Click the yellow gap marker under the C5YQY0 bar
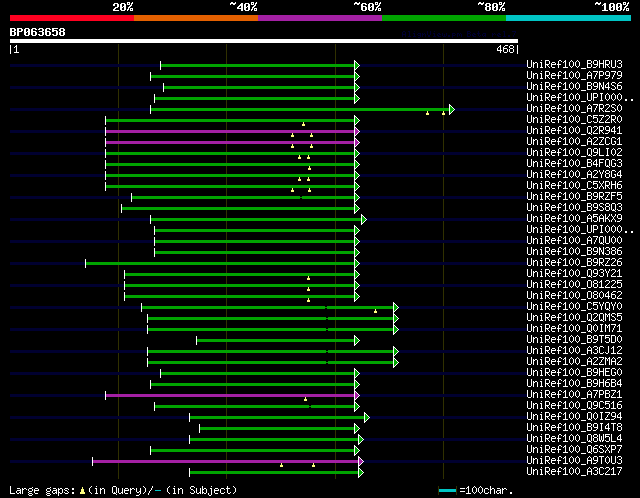640x498 pixels. (376, 311)
